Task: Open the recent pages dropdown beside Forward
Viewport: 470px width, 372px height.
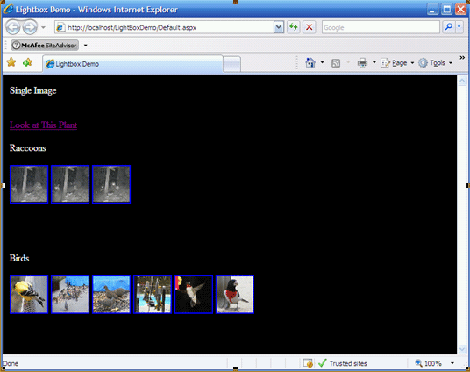Action: [x=43, y=27]
